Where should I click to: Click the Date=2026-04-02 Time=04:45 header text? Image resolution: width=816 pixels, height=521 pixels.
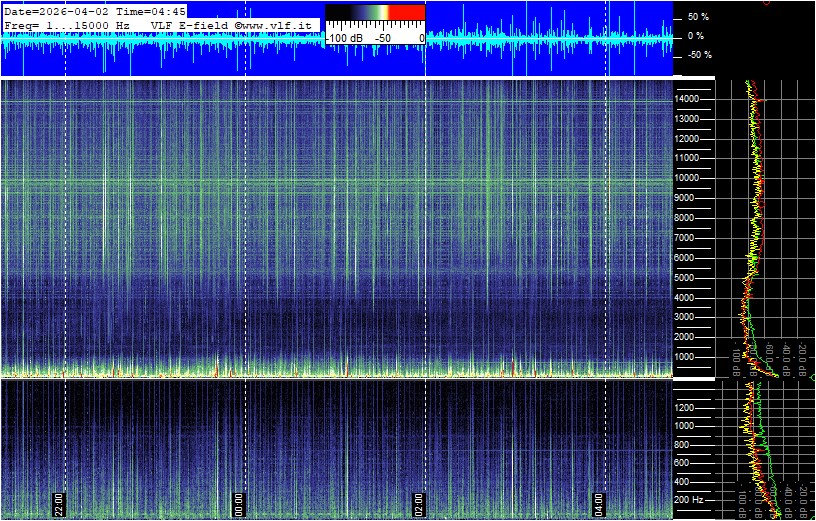(x=95, y=12)
